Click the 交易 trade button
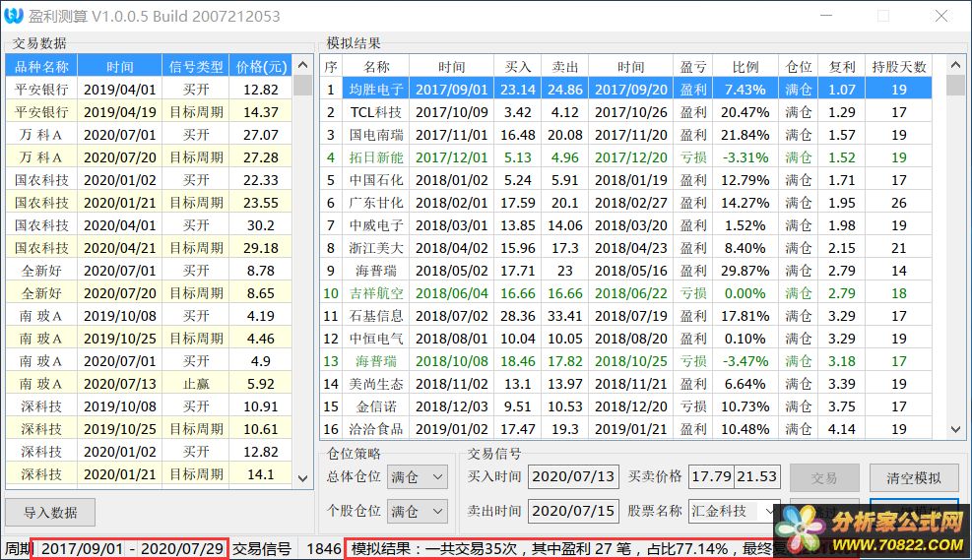Viewport: 972px width, 560px height. point(824,477)
